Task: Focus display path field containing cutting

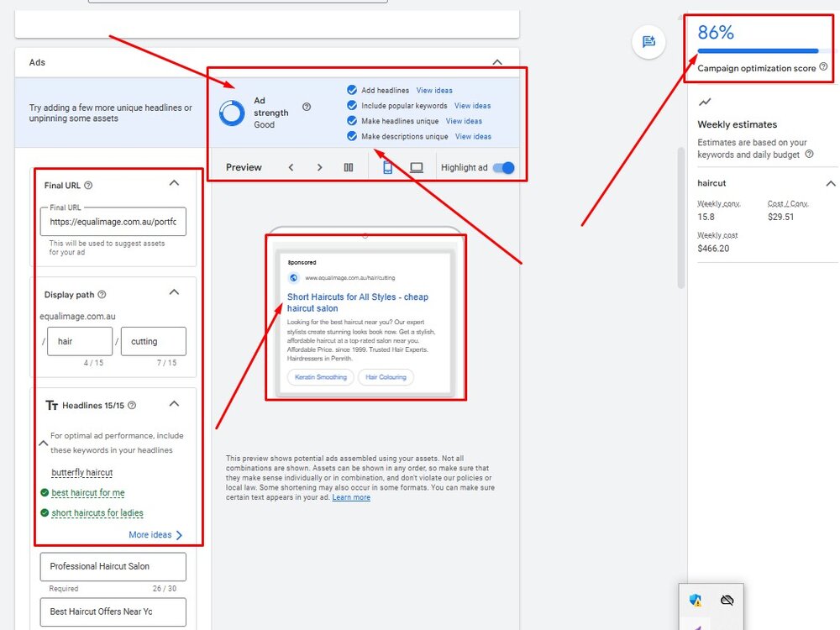Action: tap(153, 341)
